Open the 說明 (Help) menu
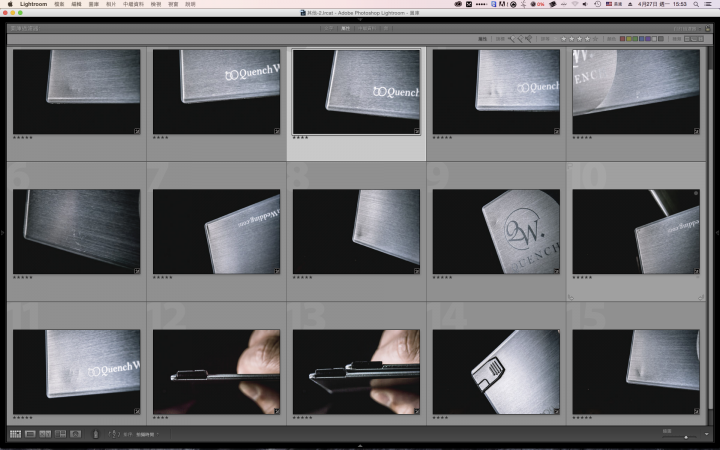 click(x=190, y=4)
